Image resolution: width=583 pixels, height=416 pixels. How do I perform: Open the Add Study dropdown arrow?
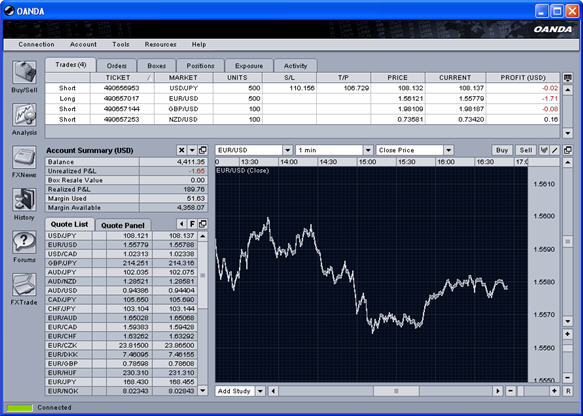[x=260, y=391]
